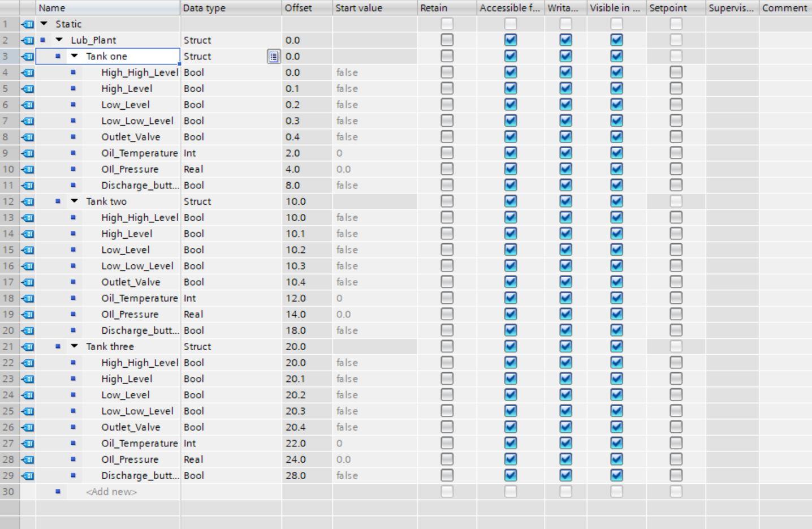Viewport: 812px width, 529px height.
Task: Click the tag icon beside Tank one's Low_Low_Level
Action: point(27,121)
